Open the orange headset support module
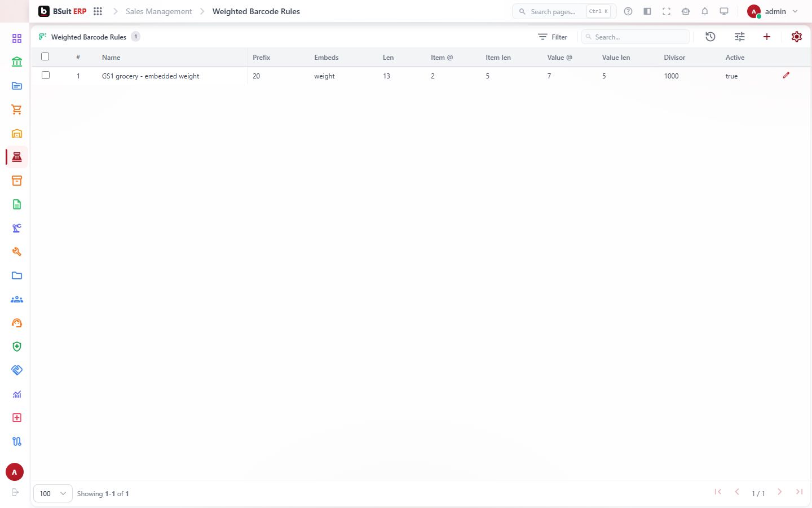812x508 pixels. coord(17,323)
